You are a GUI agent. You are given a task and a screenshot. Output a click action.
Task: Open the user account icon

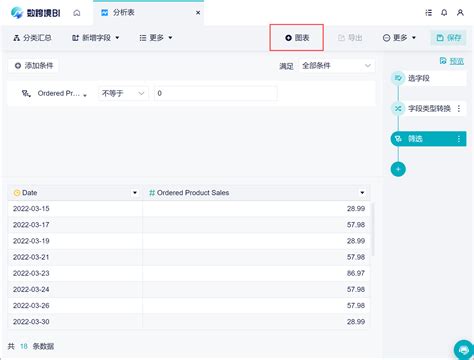(460, 13)
